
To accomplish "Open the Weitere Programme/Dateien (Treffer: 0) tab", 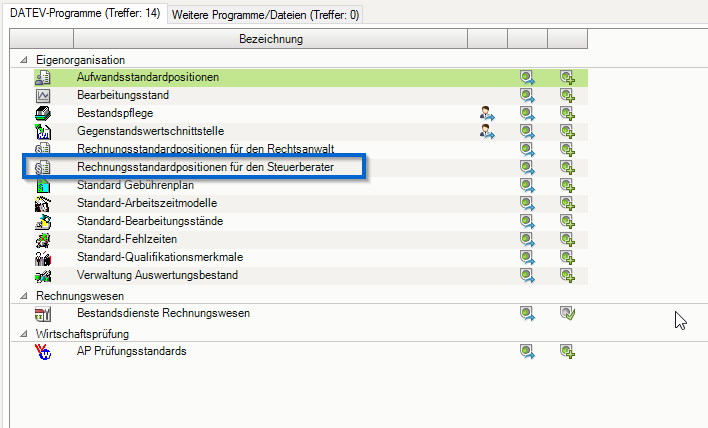I will pos(266,15).
